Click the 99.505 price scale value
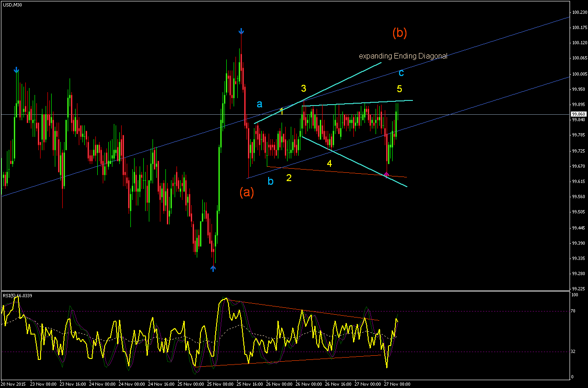The image size is (588, 388). click(579, 212)
